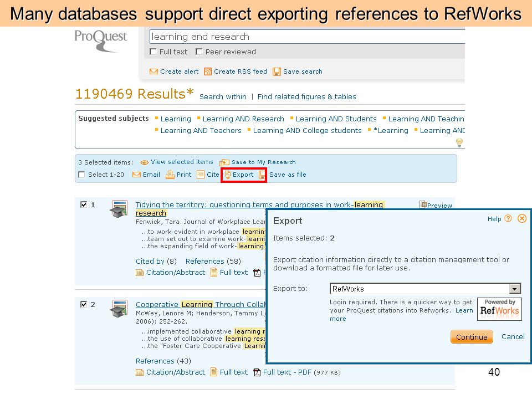Enable the Peer reviewed checkbox
Viewport: 532px width, 399px height.
199,52
